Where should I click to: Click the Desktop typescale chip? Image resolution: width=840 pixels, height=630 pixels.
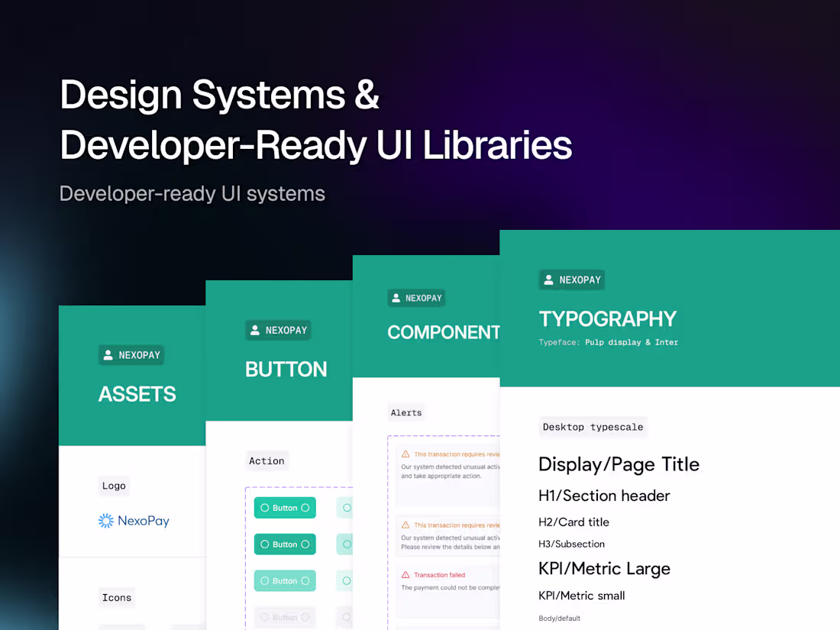(x=593, y=427)
